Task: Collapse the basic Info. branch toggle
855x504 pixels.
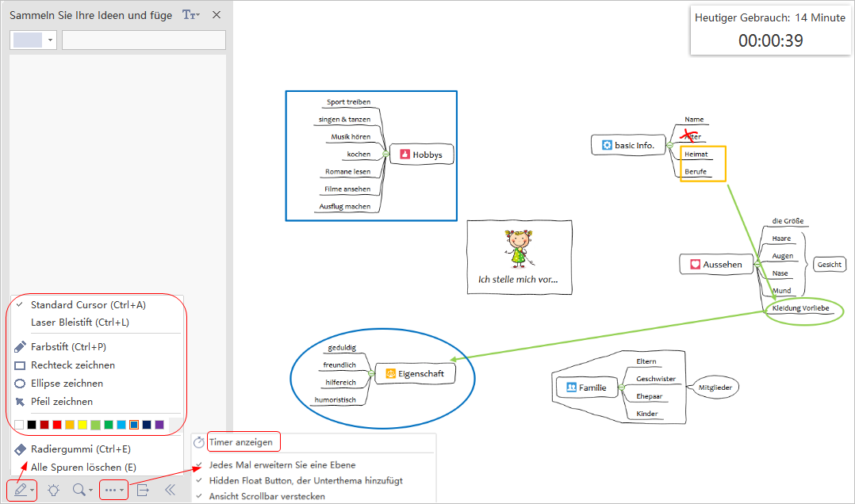Action: click(x=670, y=145)
